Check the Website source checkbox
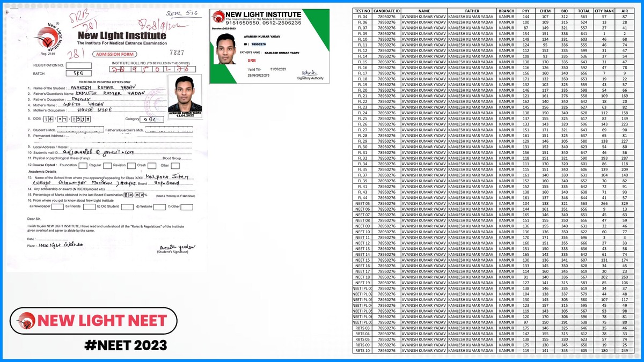 pos(159,206)
